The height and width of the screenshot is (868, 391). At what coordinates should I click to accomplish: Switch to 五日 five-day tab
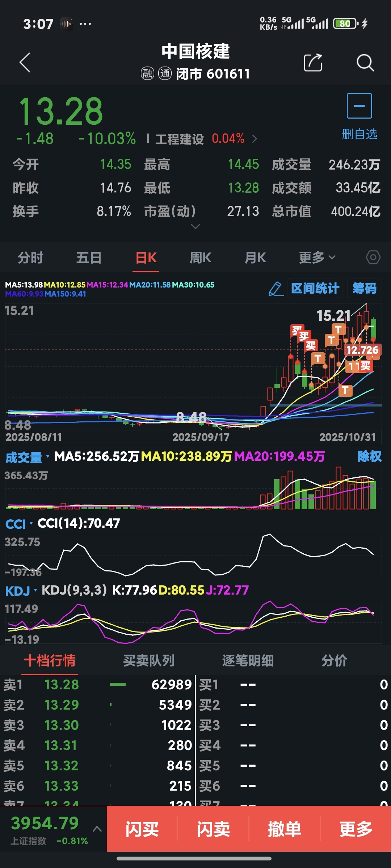click(x=89, y=258)
